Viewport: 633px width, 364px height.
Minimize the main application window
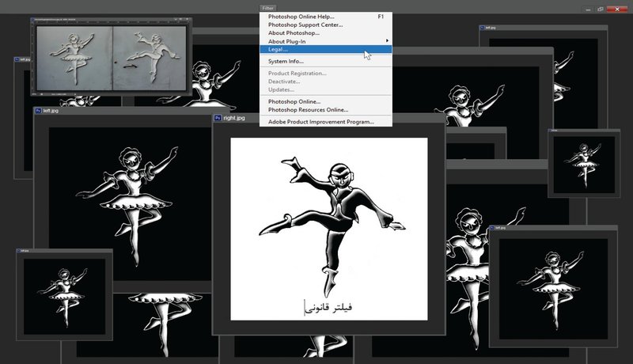pyautogui.click(x=588, y=9)
